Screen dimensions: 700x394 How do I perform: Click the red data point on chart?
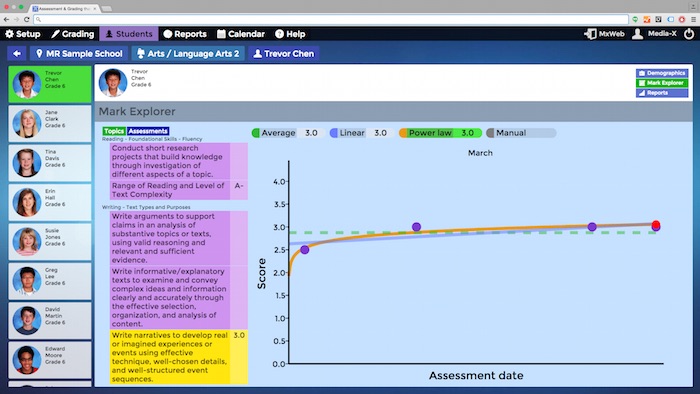click(x=655, y=224)
